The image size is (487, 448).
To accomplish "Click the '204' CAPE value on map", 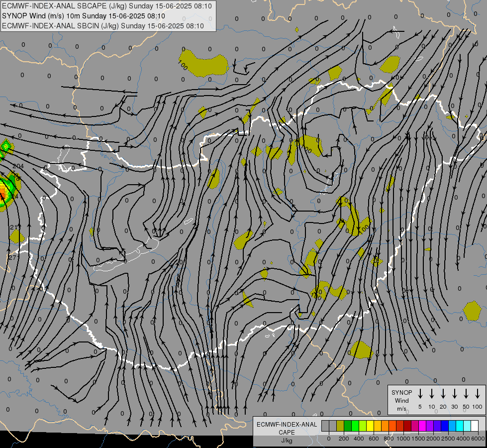I will pos(18,166).
